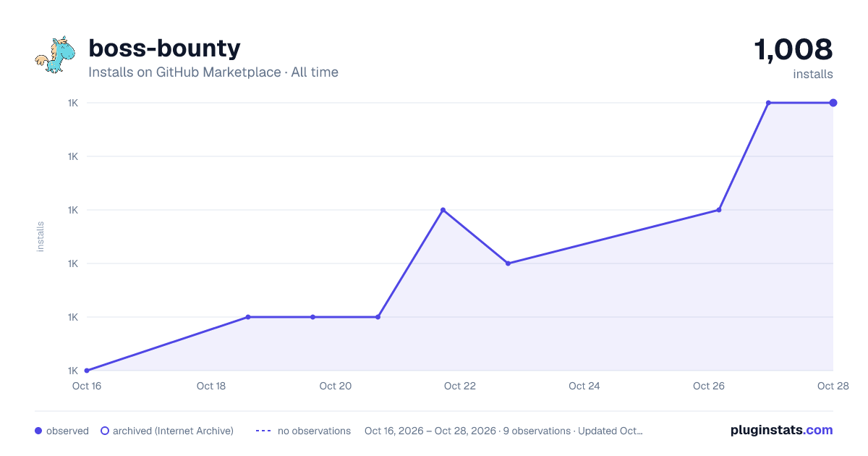Click the boss-bounty title text
Viewport: 868px width, 456px height.
pos(164,48)
